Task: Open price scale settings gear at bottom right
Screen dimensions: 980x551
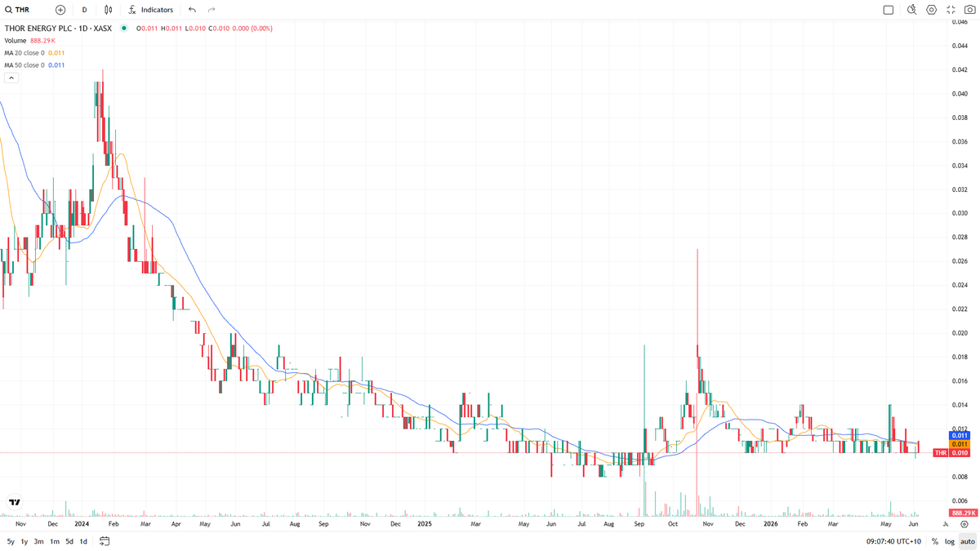Action: pos(964,524)
